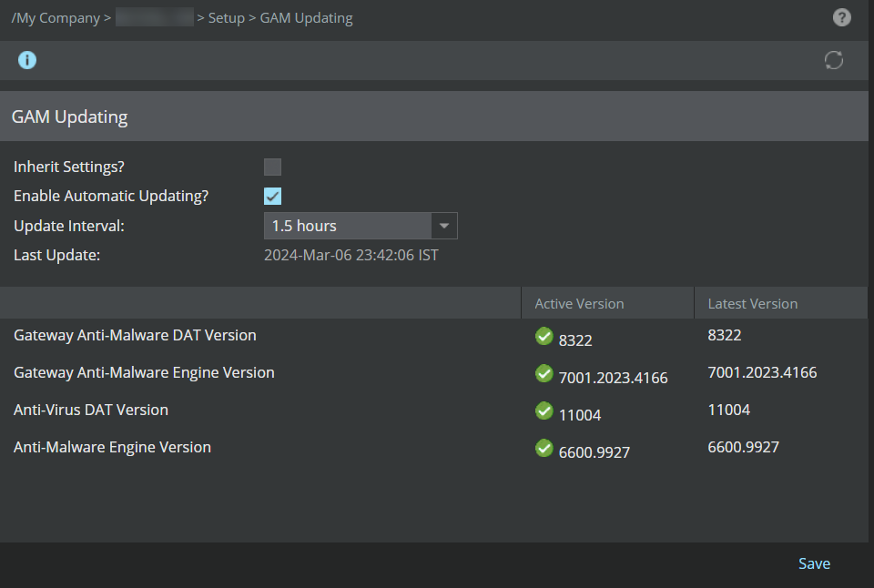Select the Anti-Virus DAT Version label
Viewport: 874px width, 588px height.
pos(91,410)
